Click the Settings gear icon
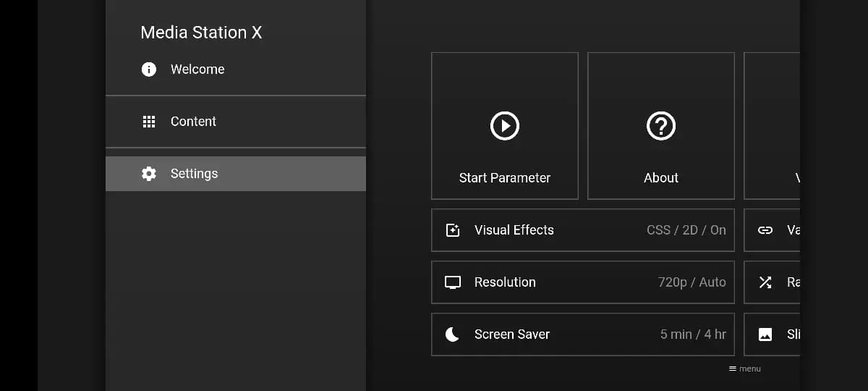The width and height of the screenshot is (868, 391). click(x=149, y=174)
